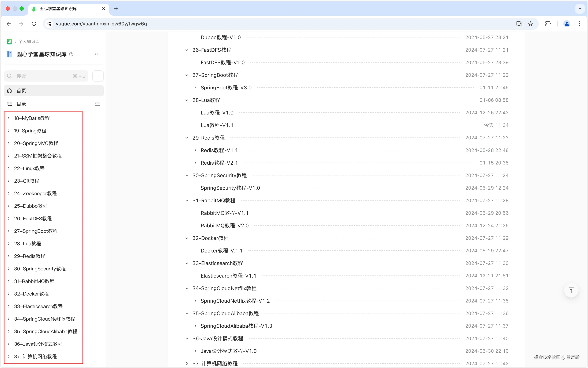Open the browser extensions puzzle icon
This screenshot has height=368, width=588.
pyautogui.click(x=548, y=24)
